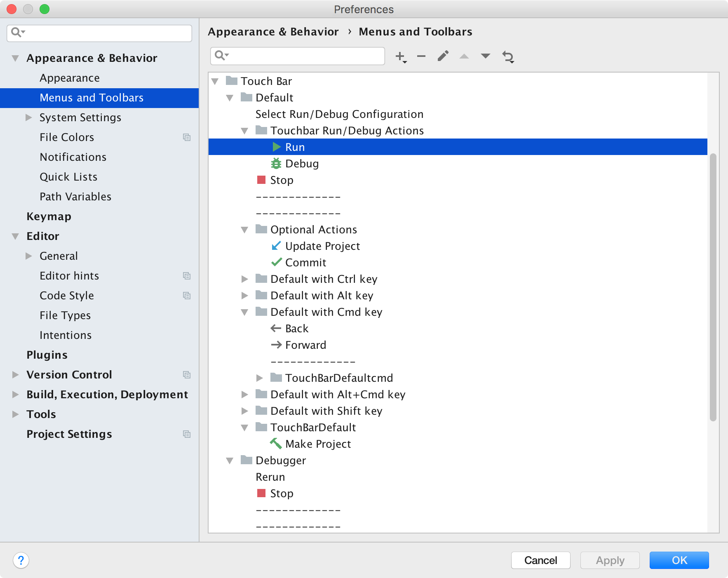The height and width of the screenshot is (578, 728).
Task: Select the Rerun action row
Action: point(458,477)
